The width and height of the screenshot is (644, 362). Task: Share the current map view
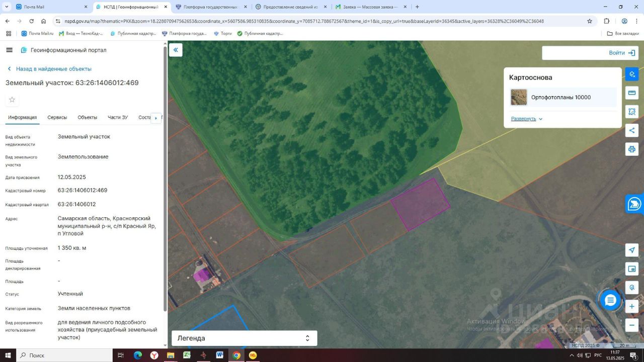(x=632, y=130)
